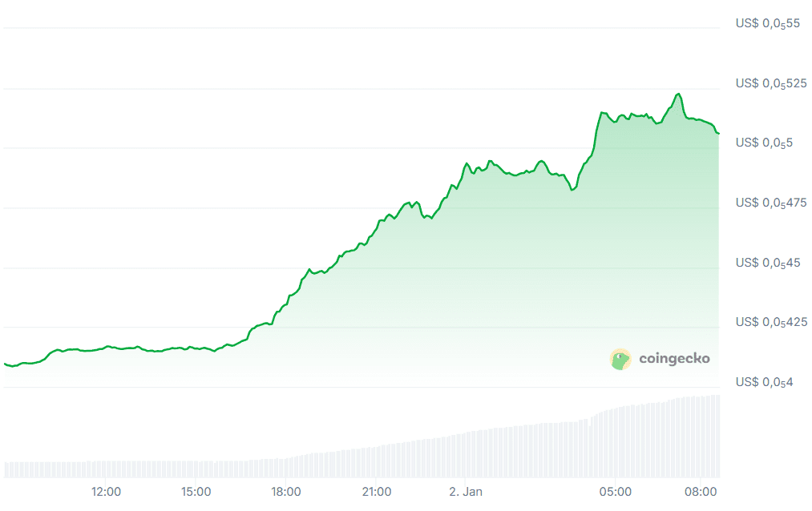
Task: Click the US$ 0,0₅425 price axis label
Action: [770, 323]
